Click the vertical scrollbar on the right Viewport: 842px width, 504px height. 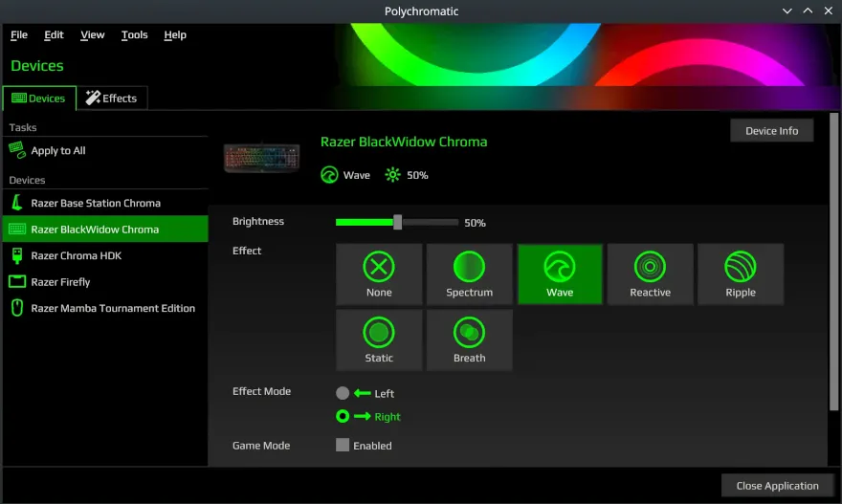(833, 262)
